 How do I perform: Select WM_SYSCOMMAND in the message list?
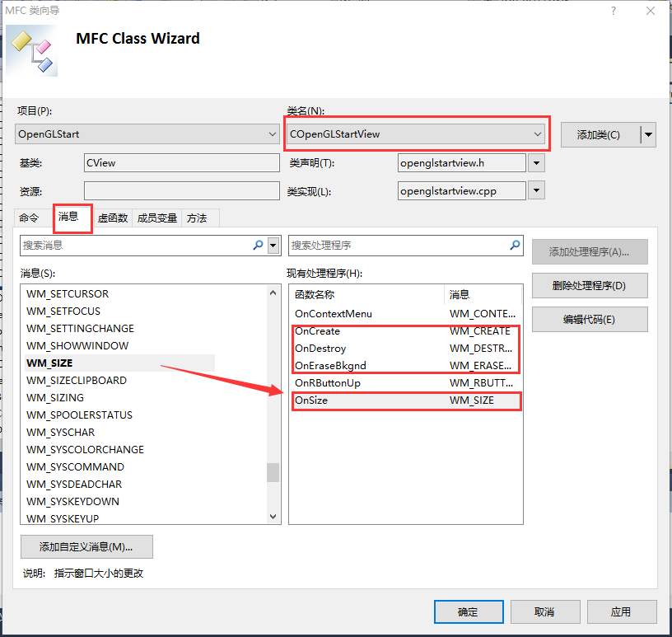coord(76,466)
